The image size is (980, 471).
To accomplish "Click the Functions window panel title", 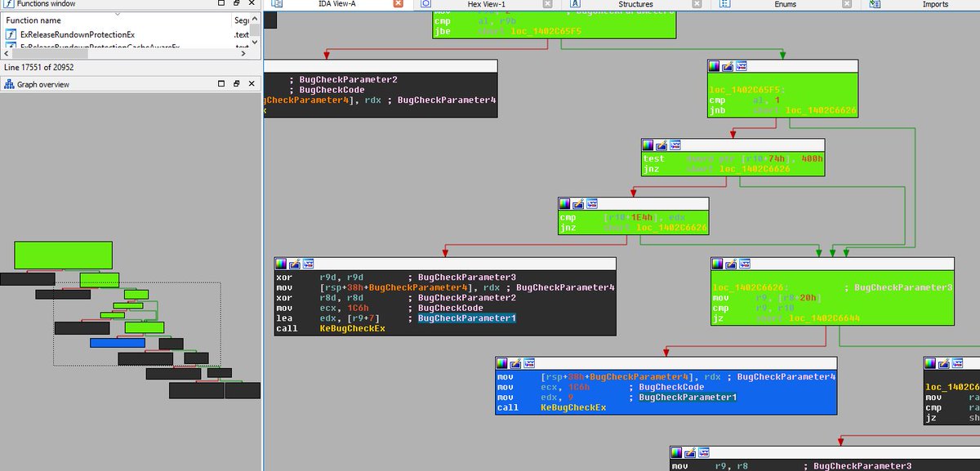I will [46, 4].
